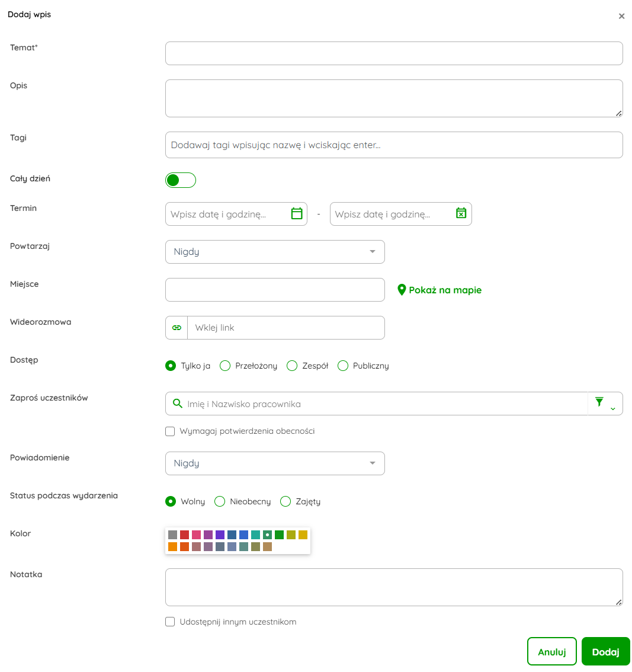Click the Anuluj button
This screenshot has height=672, width=632.
pyautogui.click(x=551, y=652)
